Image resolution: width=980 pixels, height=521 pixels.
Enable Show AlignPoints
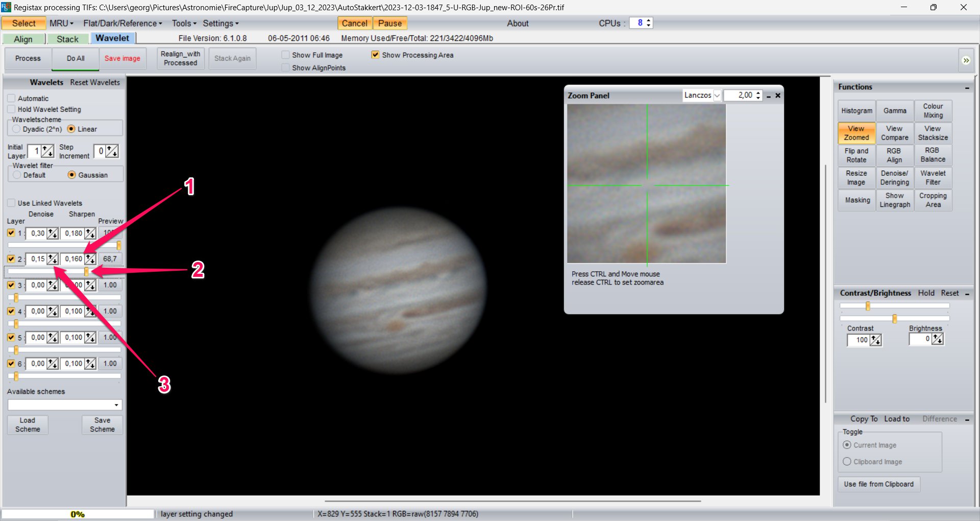coord(285,67)
